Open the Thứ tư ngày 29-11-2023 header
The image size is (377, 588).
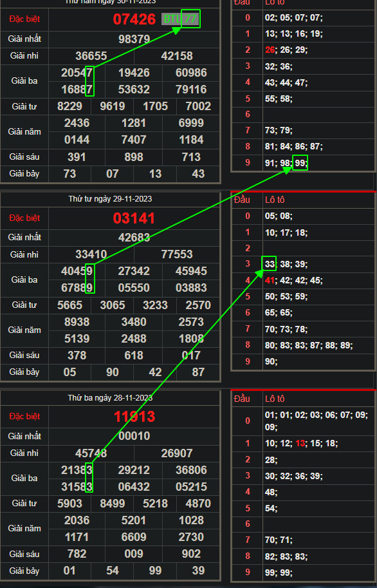(x=110, y=199)
